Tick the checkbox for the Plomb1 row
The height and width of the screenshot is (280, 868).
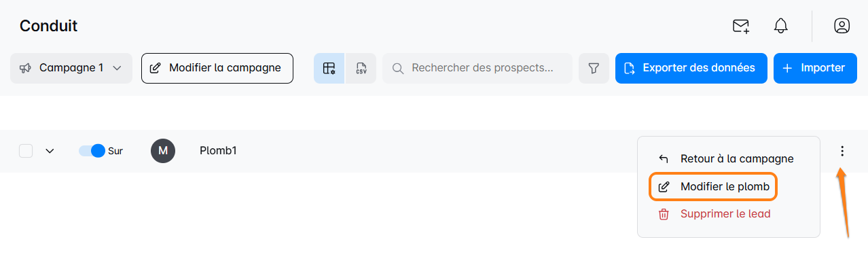coord(26,151)
